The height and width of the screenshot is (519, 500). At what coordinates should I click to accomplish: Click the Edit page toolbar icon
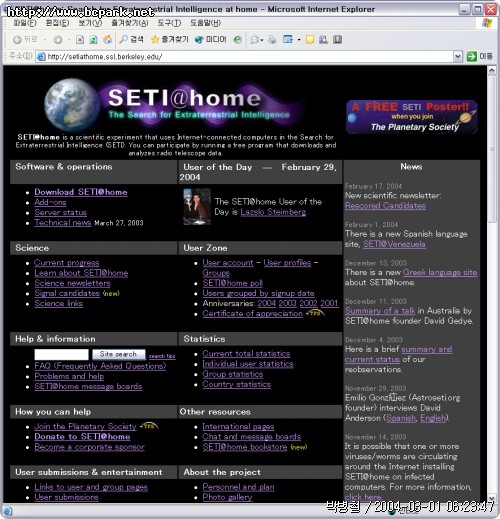(x=288, y=40)
